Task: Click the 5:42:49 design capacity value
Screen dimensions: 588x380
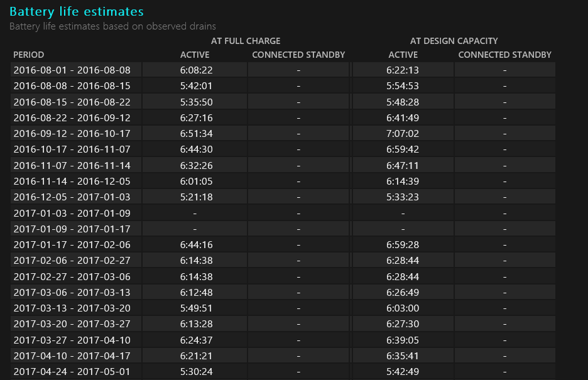Action: tap(403, 371)
